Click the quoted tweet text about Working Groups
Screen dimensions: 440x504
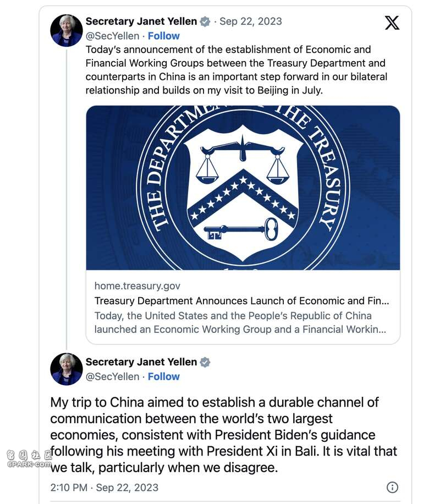point(237,70)
